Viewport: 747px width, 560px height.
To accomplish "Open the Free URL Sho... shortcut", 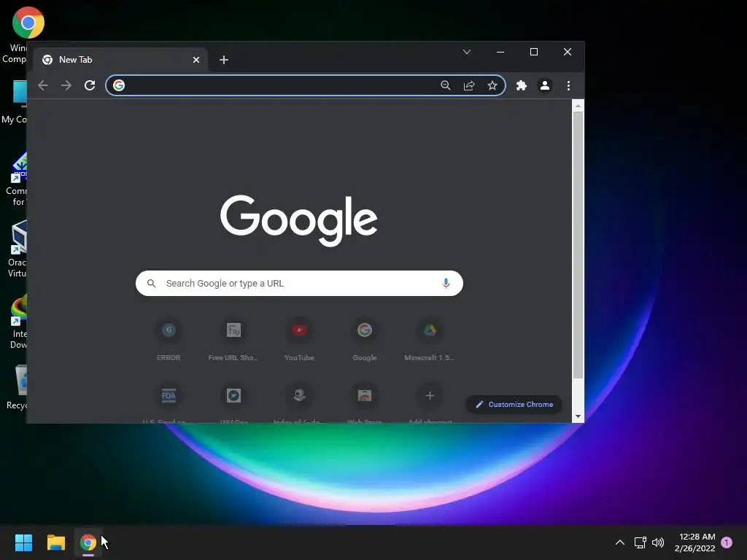I will pyautogui.click(x=233, y=340).
